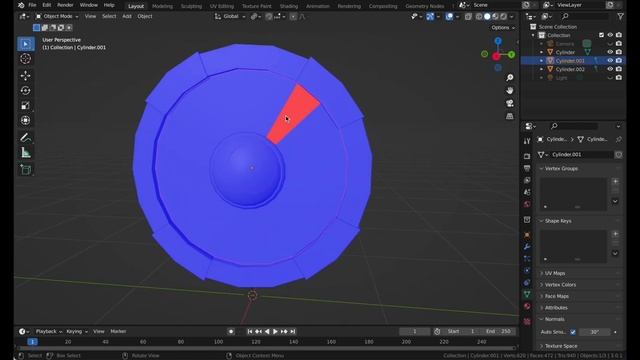Activate the Scale tool
The image size is (640, 360).
point(26,105)
